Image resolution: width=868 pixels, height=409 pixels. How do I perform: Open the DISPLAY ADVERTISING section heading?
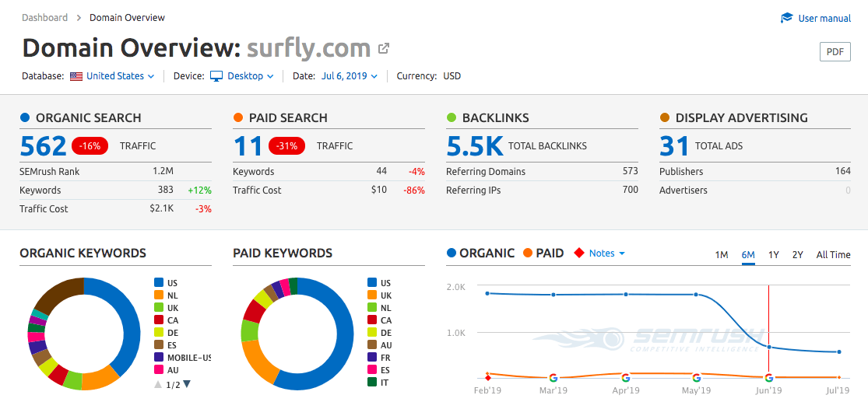pos(742,117)
